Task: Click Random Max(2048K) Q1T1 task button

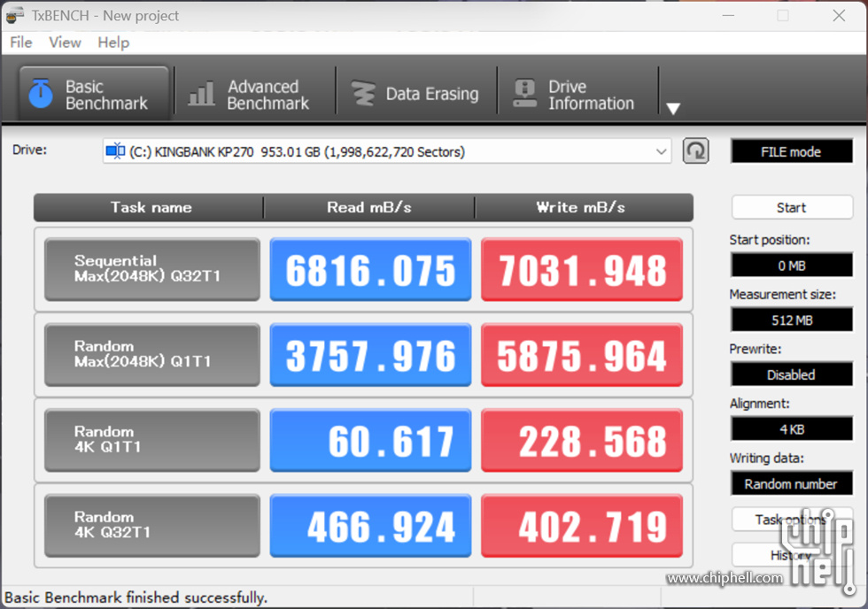Action: [152, 355]
